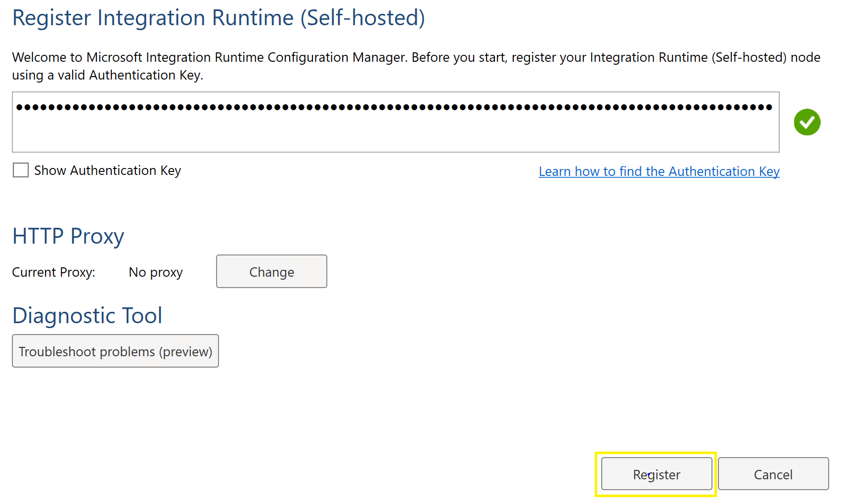This screenshot has width=845, height=504.
Task: Cancel the registration dialog
Action: (x=773, y=474)
